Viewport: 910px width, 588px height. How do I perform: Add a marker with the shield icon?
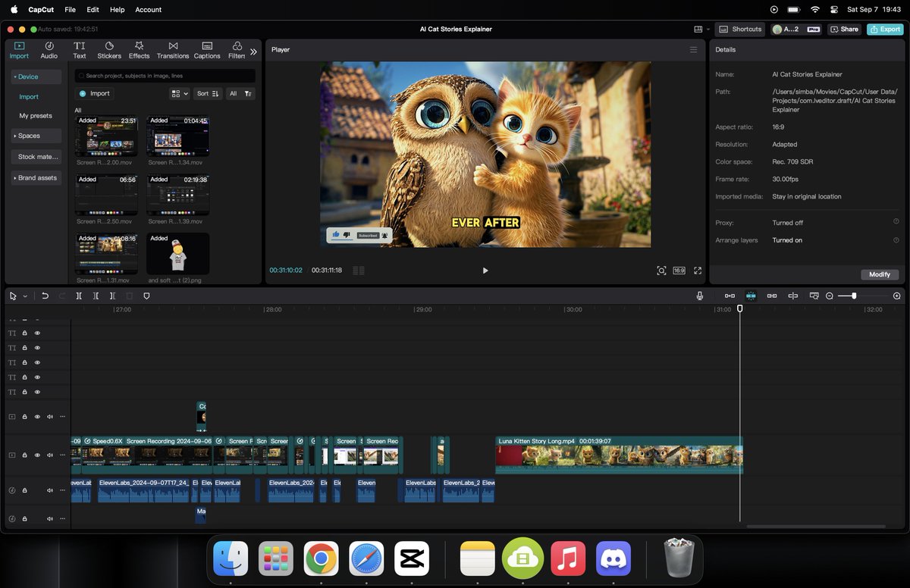click(146, 296)
